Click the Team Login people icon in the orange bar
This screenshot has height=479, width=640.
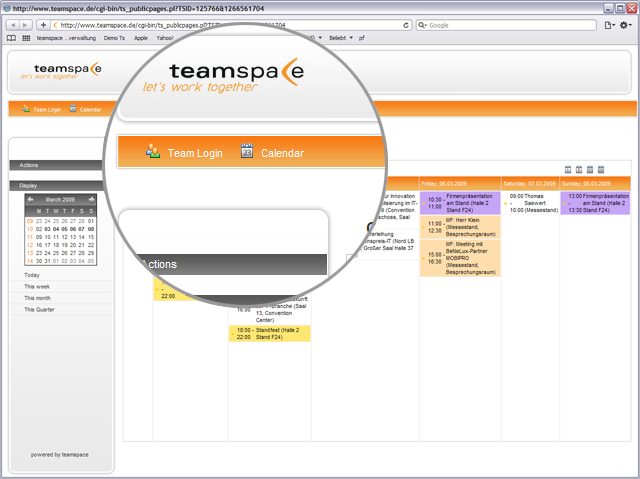[x=26, y=109]
